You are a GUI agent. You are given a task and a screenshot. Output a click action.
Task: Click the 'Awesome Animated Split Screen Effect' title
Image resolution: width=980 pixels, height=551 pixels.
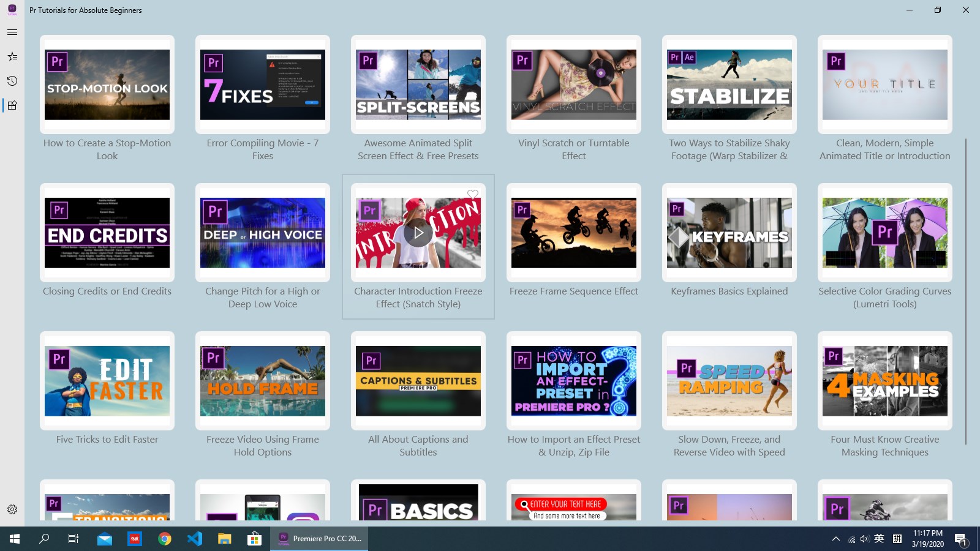[x=418, y=149]
